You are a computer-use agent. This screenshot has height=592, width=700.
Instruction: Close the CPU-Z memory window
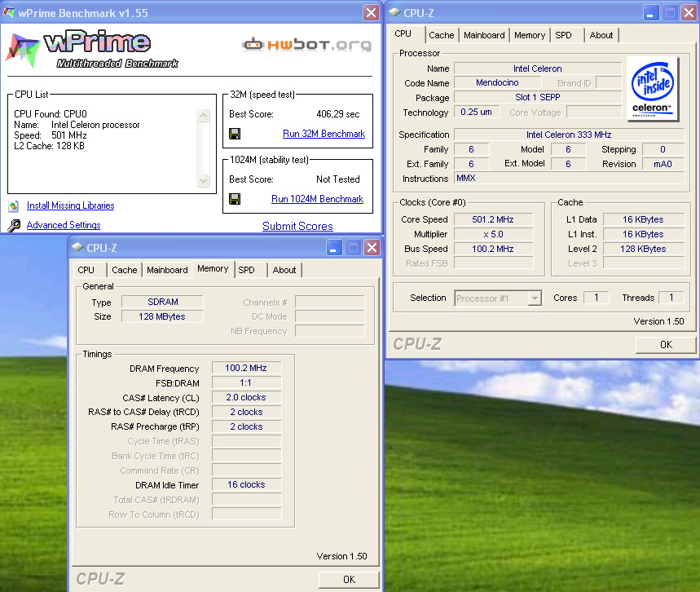(372, 248)
